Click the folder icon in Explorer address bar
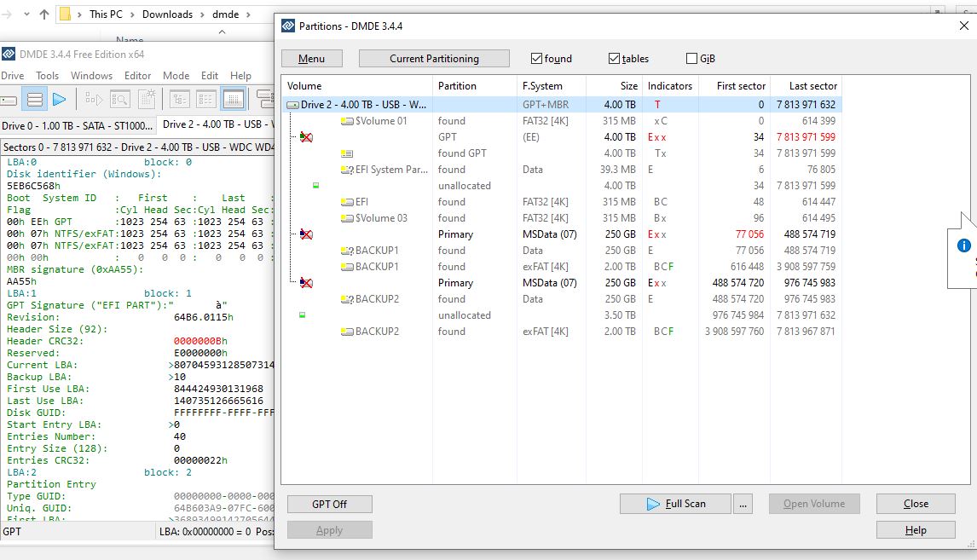The height and width of the screenshot is (560, 977). (65, 14)
